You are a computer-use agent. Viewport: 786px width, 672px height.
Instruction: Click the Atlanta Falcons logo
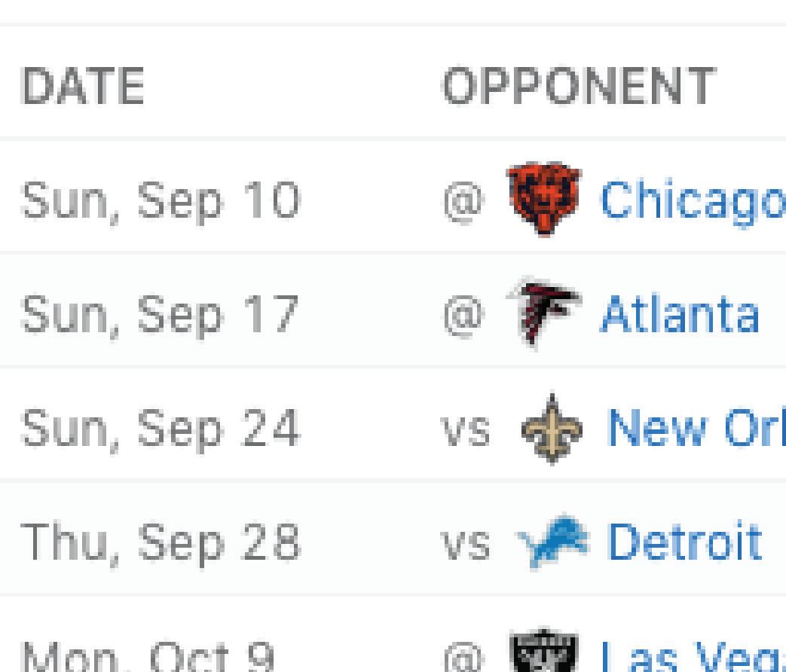(544, 313)
